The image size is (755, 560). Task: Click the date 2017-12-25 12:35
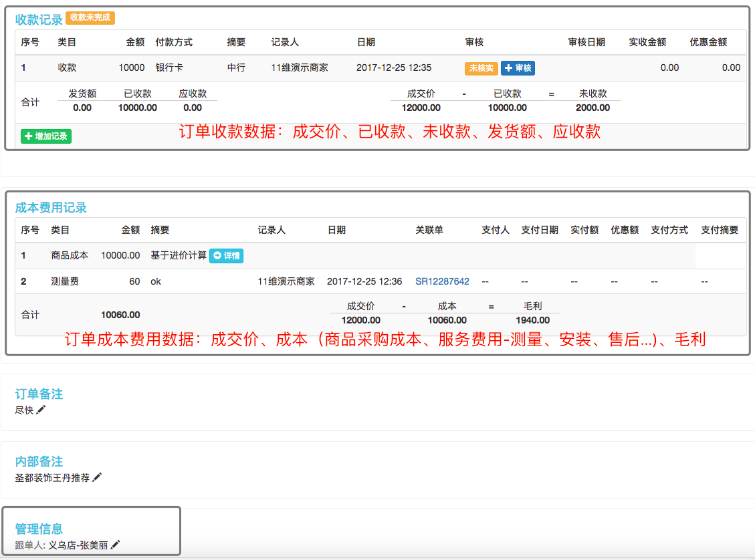click(394, 67)
